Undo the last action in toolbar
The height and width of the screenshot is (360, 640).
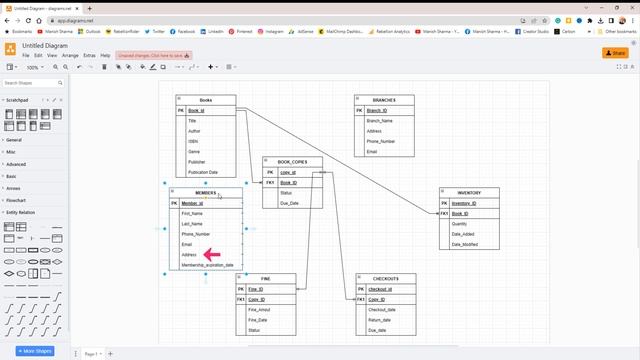coord(79,67)
